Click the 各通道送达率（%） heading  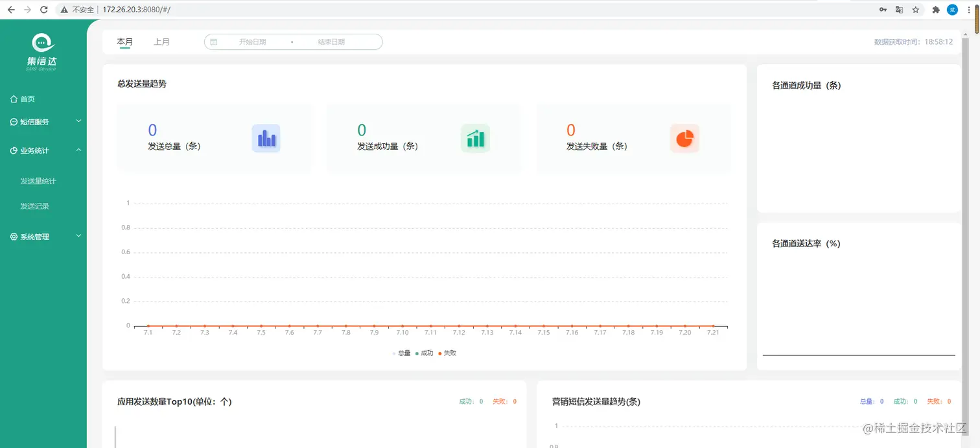point(806,244)
